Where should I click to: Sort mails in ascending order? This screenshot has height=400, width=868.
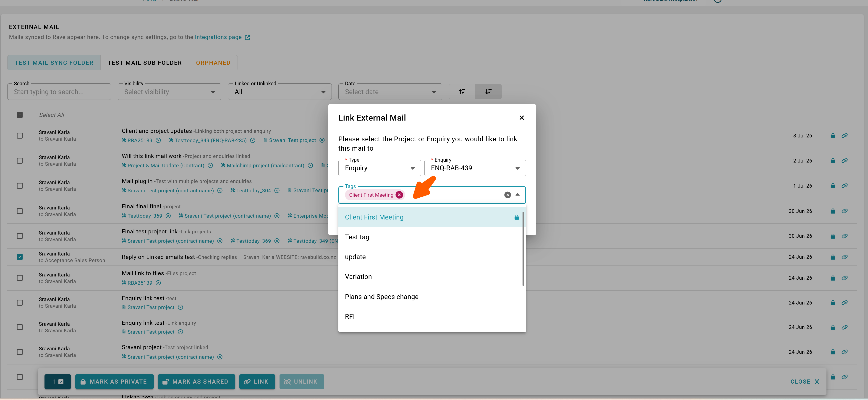[x=462, y=92]
